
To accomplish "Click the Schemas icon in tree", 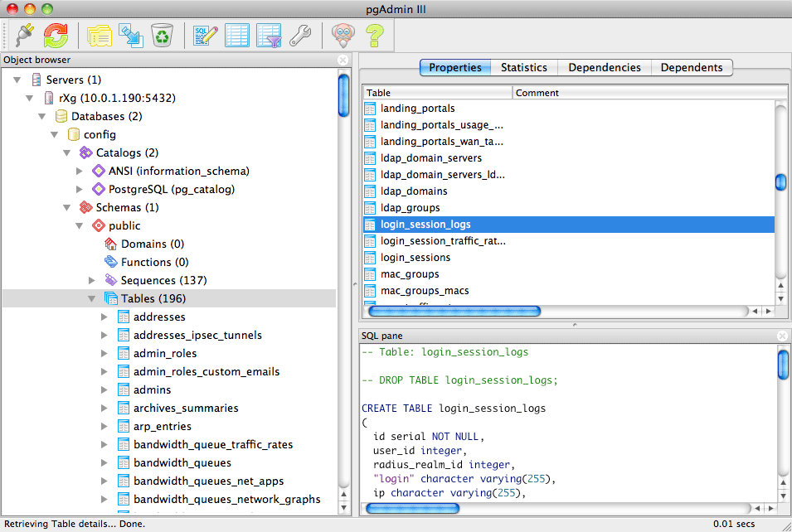I will click(x=86, y=207).
